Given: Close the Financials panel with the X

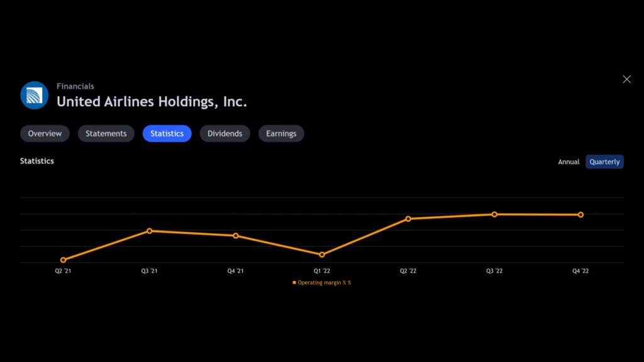Looking at the screenshot, I should pos(626,79).
